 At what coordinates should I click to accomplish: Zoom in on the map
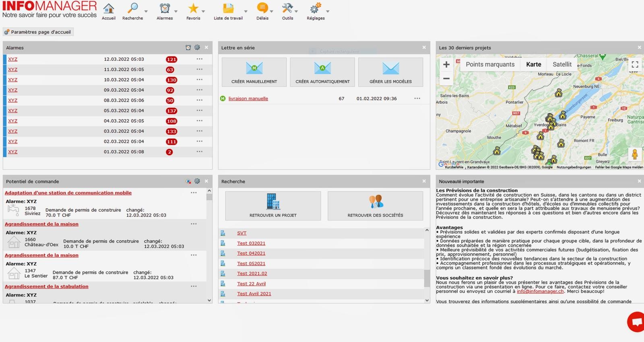point(446,64)
